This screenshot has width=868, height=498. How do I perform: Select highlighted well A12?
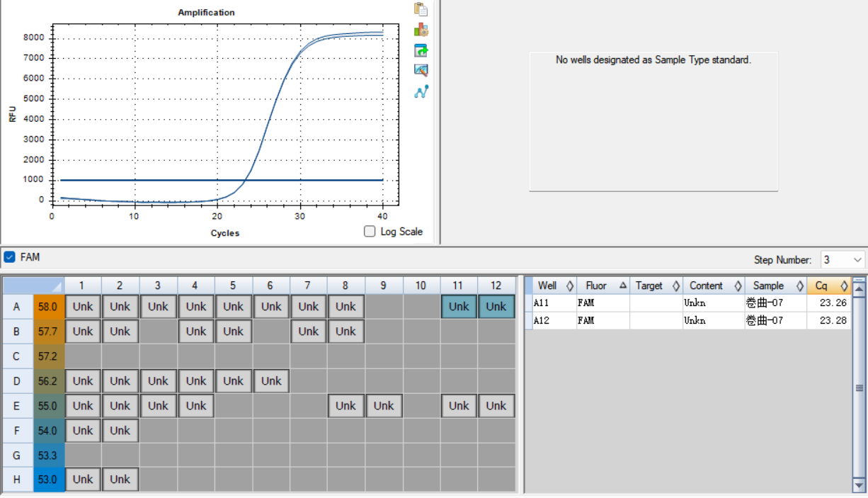496,307
